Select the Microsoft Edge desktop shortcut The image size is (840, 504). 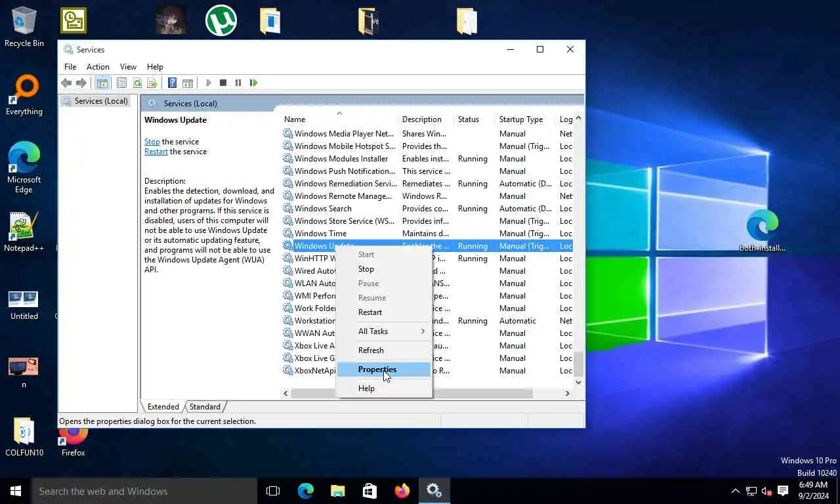pos(24,168)
